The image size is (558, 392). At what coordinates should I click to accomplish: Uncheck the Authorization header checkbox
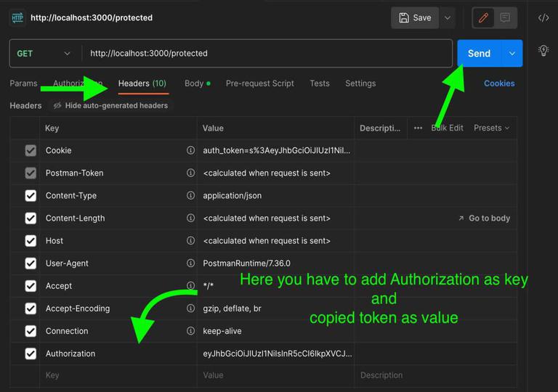(31, 354)
